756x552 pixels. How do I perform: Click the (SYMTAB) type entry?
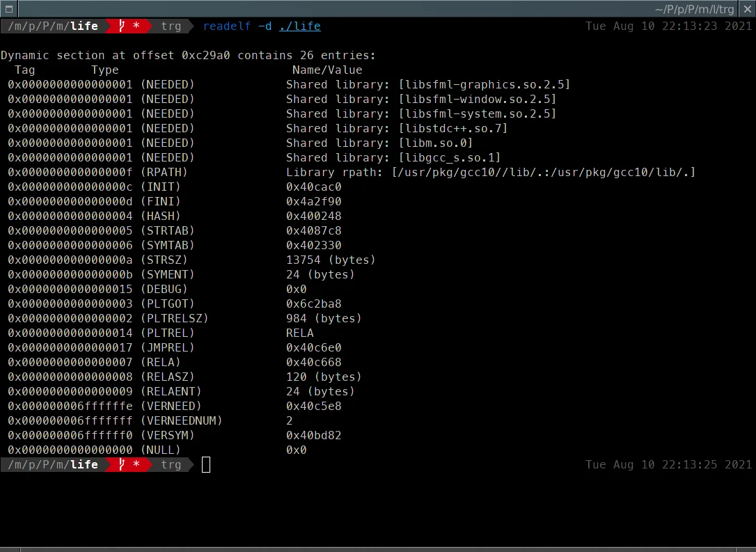tap(167, 246)
